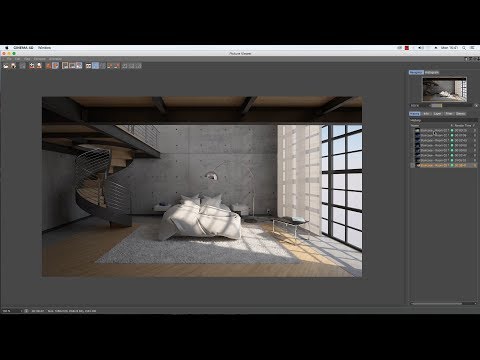480x360 pixels.
Task: Click the clock in the macOS menu bar
Action: pos(449,48)
